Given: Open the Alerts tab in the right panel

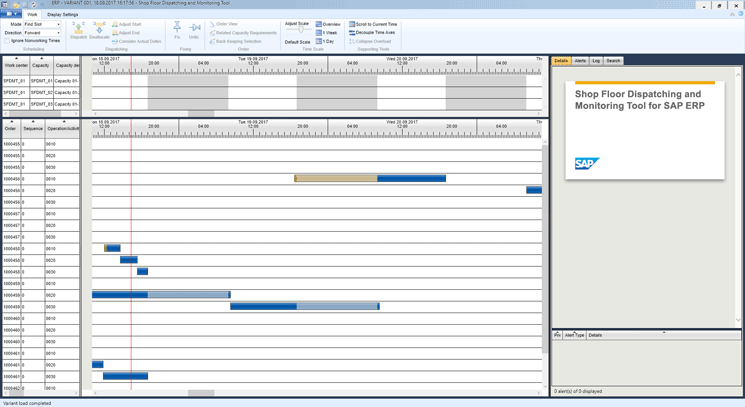Looking at the screenshot, I should coord(580,61).
